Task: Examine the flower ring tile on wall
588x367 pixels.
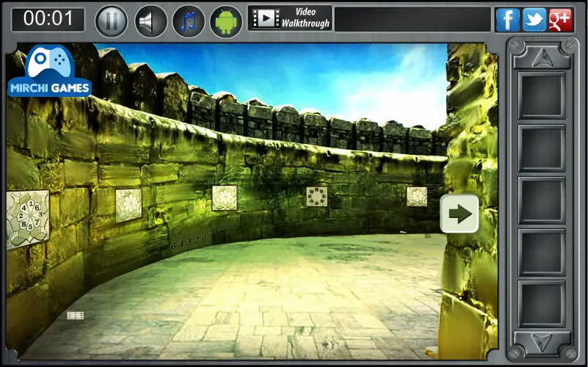Action: [x=317, y=197]
